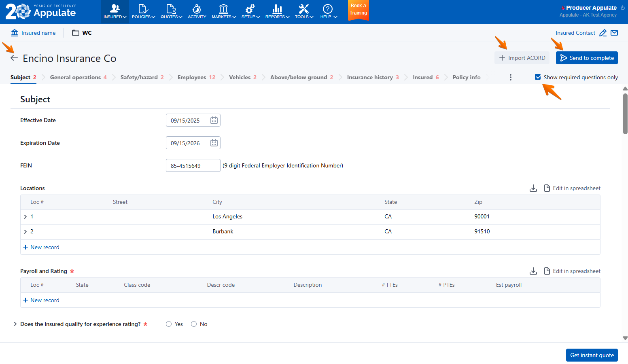Image resolution: width=628 pixels, height=364 pixels.
Task: Switch to General operations tab
Action: [78, 77]
